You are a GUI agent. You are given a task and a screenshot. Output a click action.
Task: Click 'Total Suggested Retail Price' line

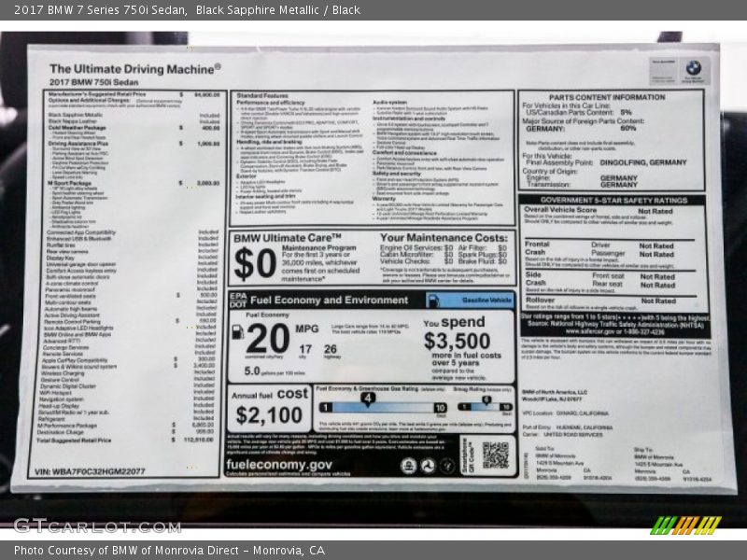(x=125, y=440)
